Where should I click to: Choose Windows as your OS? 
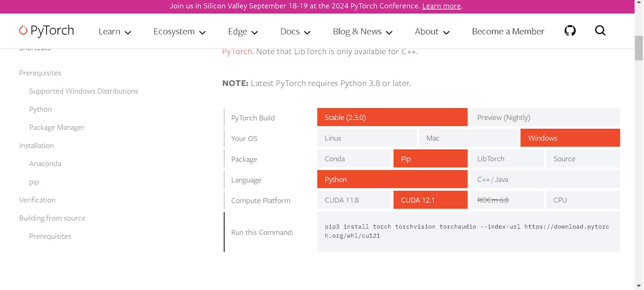[570, 138]
